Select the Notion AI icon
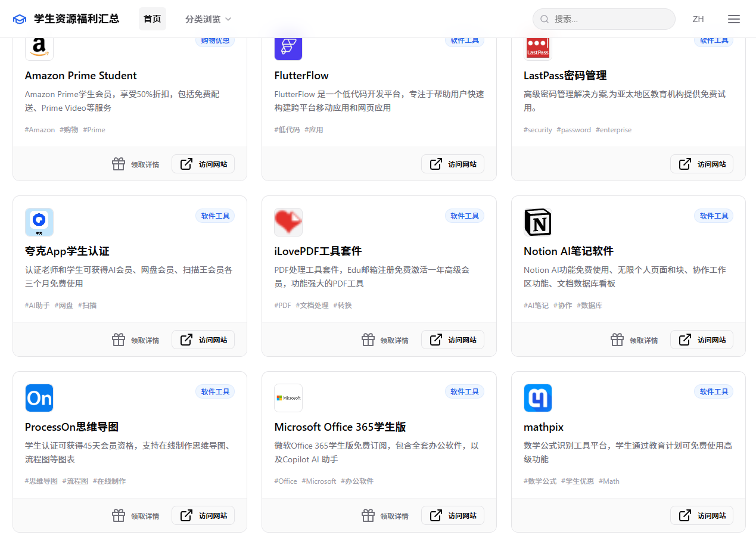 [538, 222]
